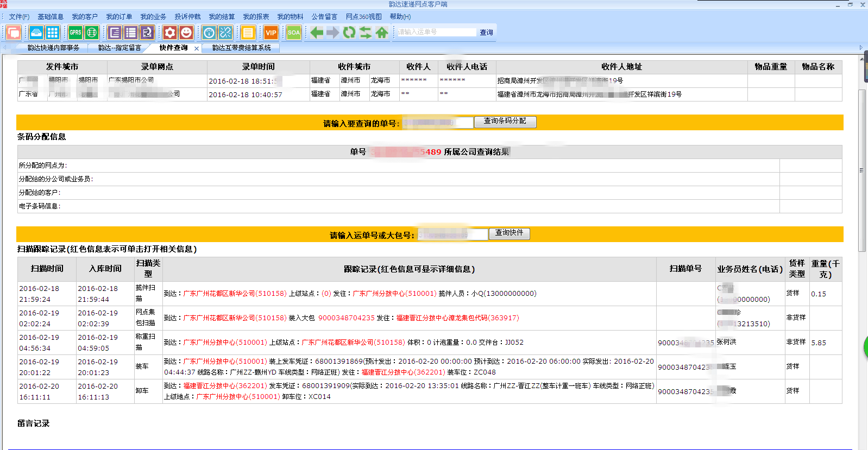Go home with green house icon

tap(382, 33)
